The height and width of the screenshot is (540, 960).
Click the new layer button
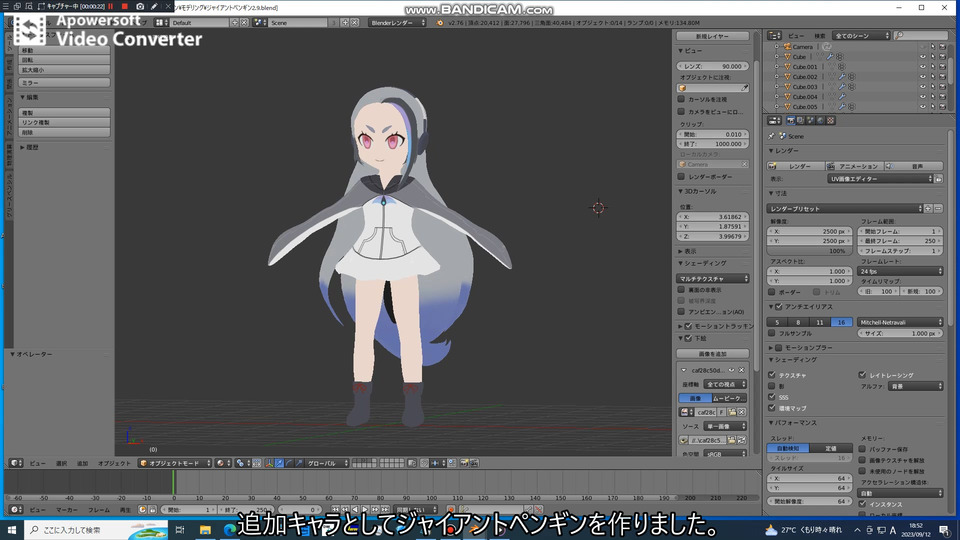(x=713, y=36)
